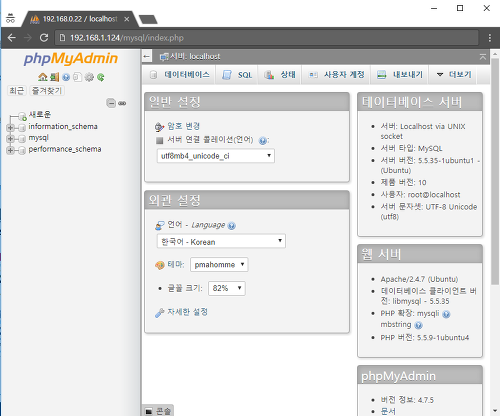The image size is (500, 416).
Task: Click the mysql database icon
Action: pyautogui.click(x=22, y=138)
